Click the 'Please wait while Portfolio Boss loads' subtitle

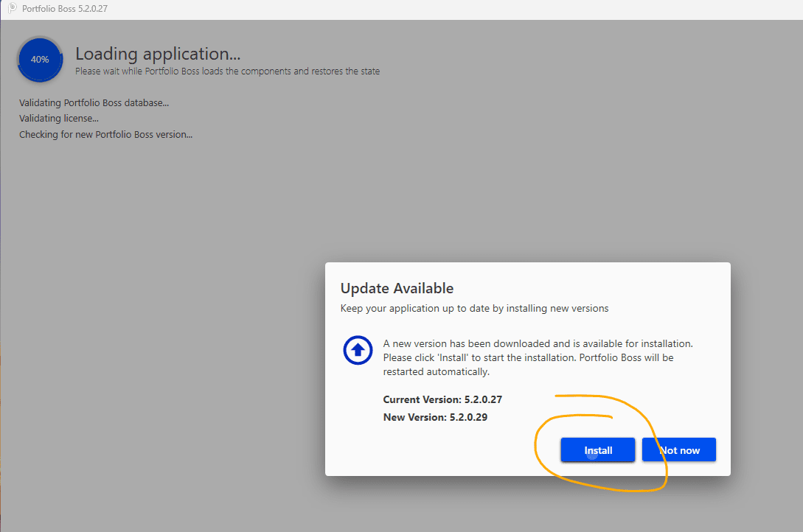(227, 71)
